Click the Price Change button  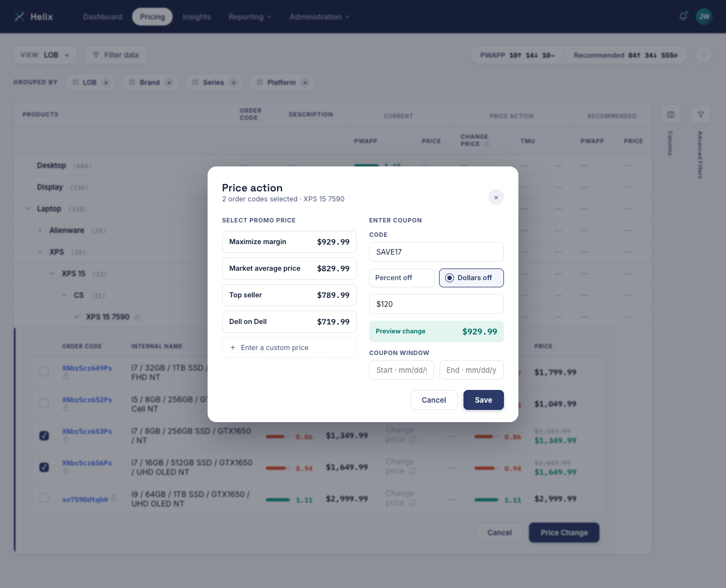564,533
